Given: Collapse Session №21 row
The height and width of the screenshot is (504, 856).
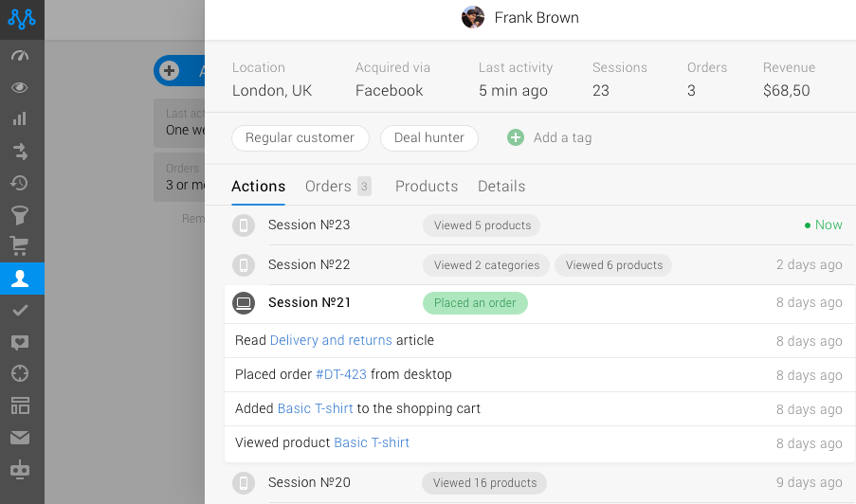Looking at the screenshot, I should click(x=309, y=303).
